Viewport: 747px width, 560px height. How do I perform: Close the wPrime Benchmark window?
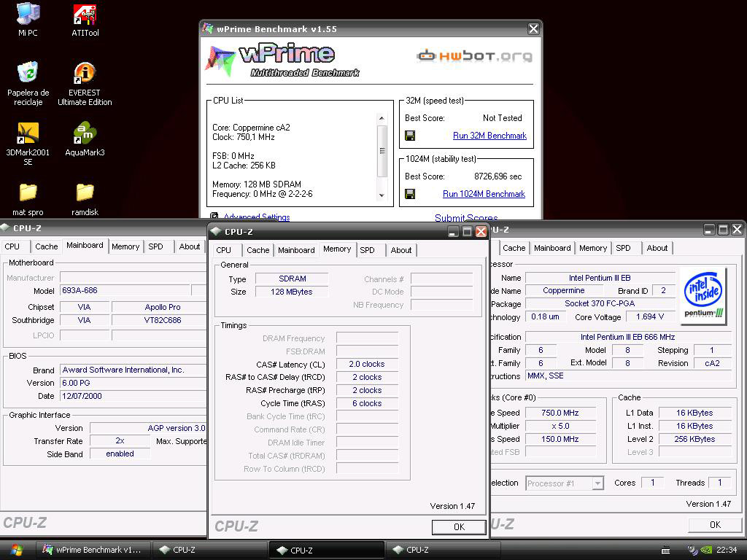click(533, 29)
